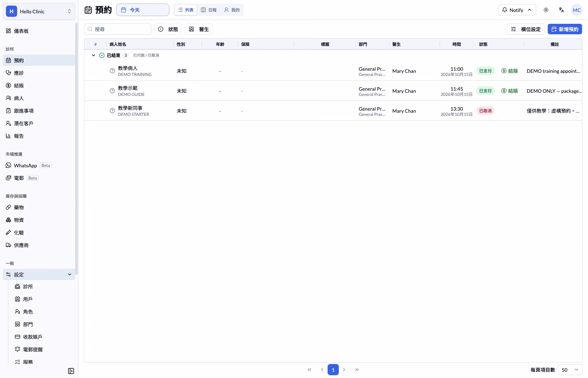Click the 已取消 status badge at 13:30
Image resolution: width=588 pixels, height=378 pixels.
[485, 111]
